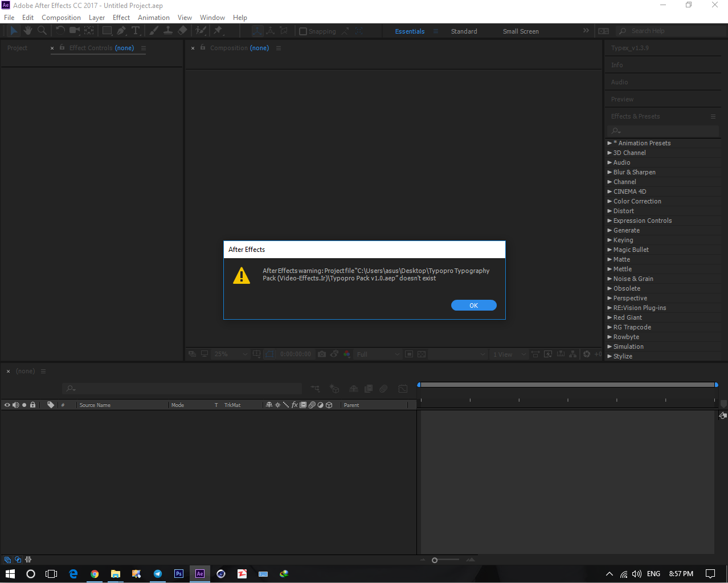Image resolution: width=728 pixels, height=583 pixels.
Task: Open the 25% magnification dropdown
Action: (230, 354)
